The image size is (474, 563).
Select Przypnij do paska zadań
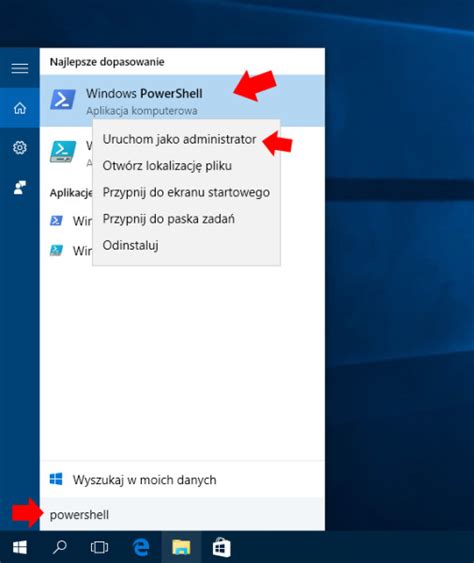(168, 219)
